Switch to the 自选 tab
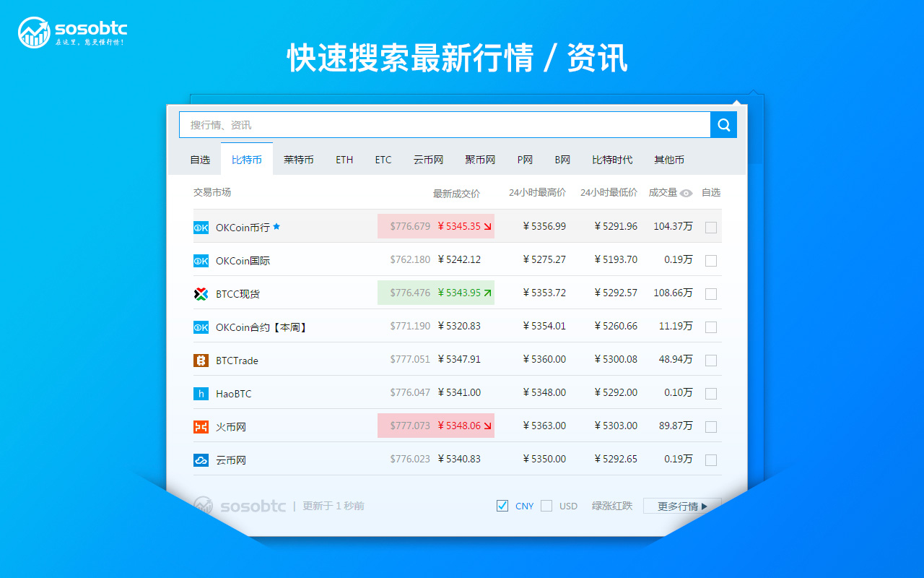The image size is (924, 578). click(x=200, y=160)
